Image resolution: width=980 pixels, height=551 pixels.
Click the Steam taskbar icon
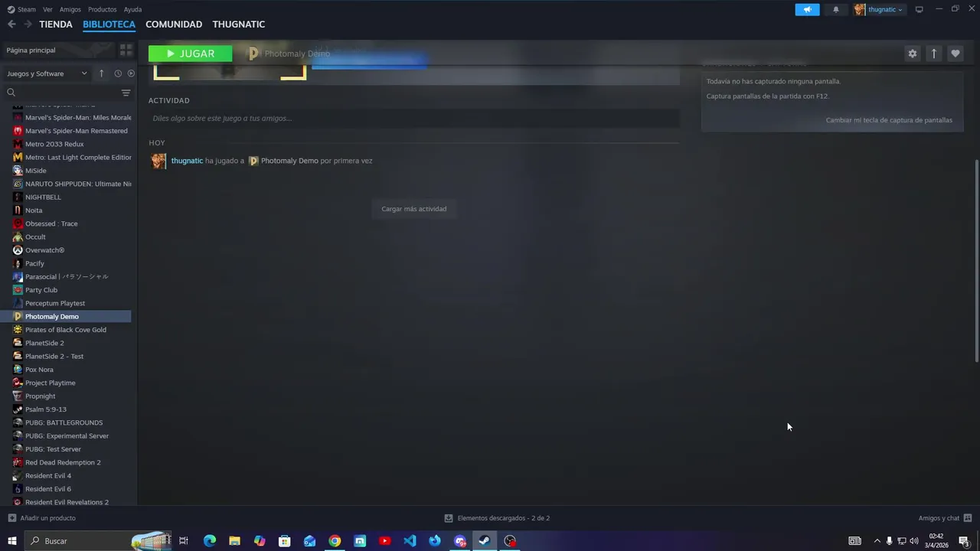[485, 541]
